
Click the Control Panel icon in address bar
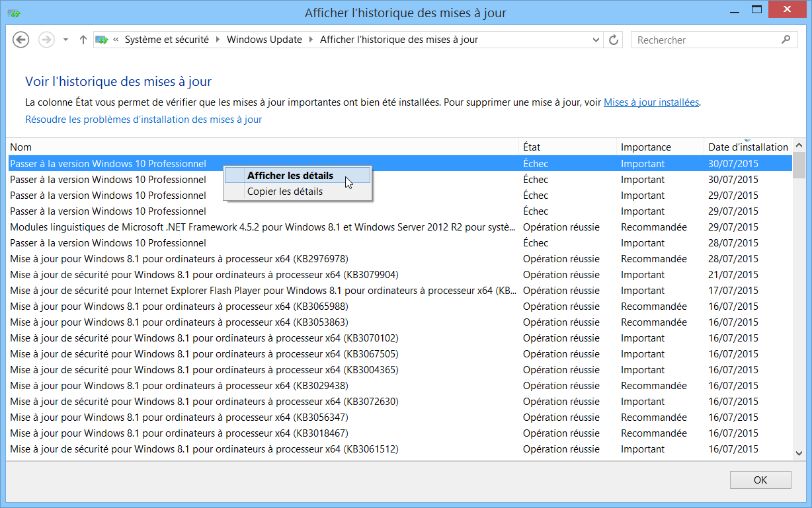tap(102, 40)
